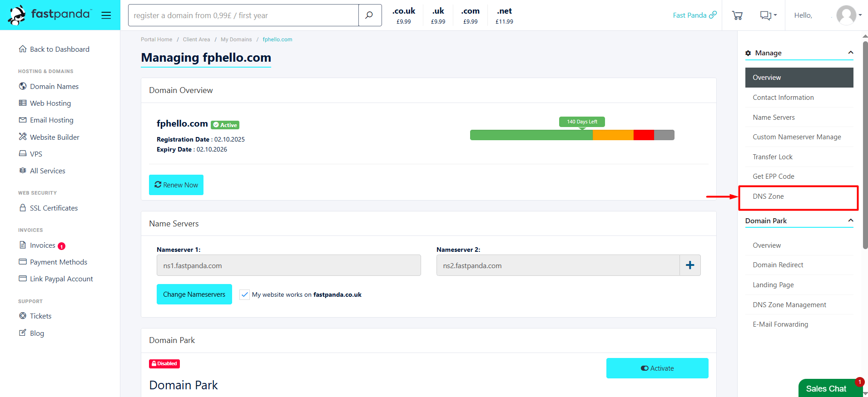Viewport: 868px width, 397px height.
Task: Click the Domain Names globe icon
Action: pos(23,86)
